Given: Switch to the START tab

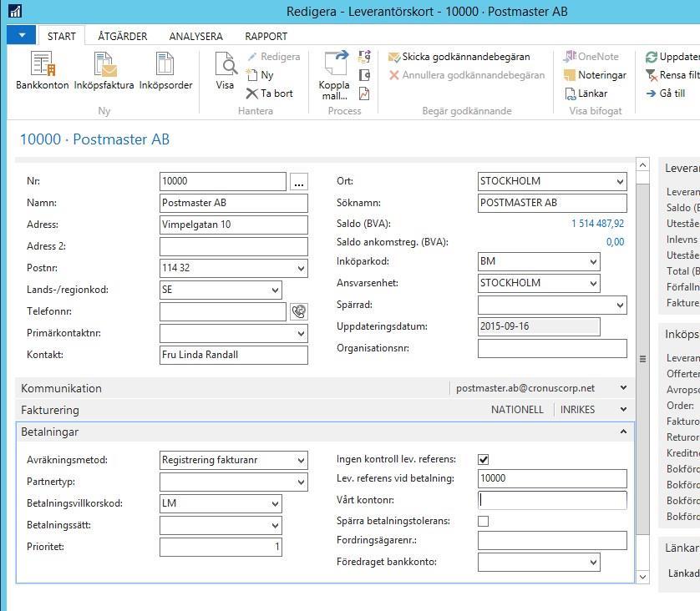Looking at the screenshot, I should 62,36.
